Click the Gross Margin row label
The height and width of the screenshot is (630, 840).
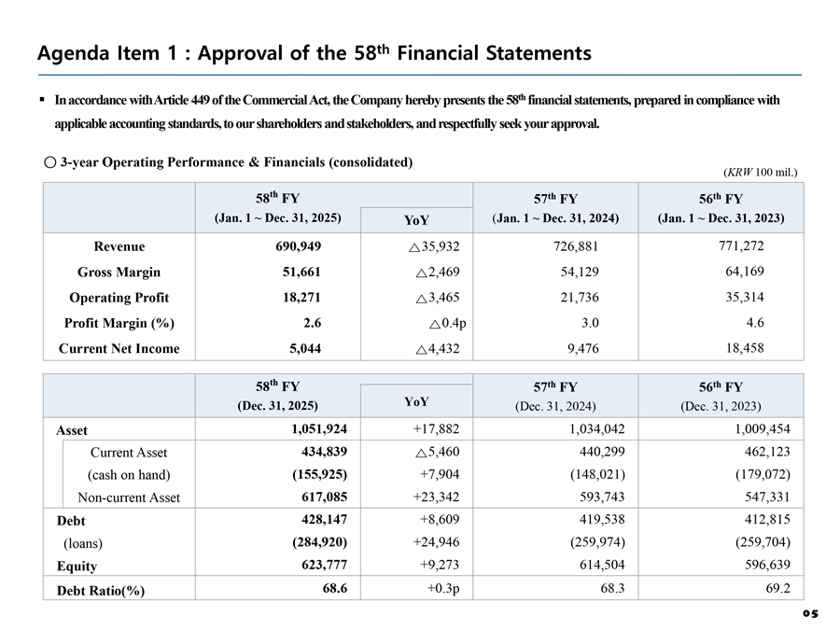tap(119, 273)
